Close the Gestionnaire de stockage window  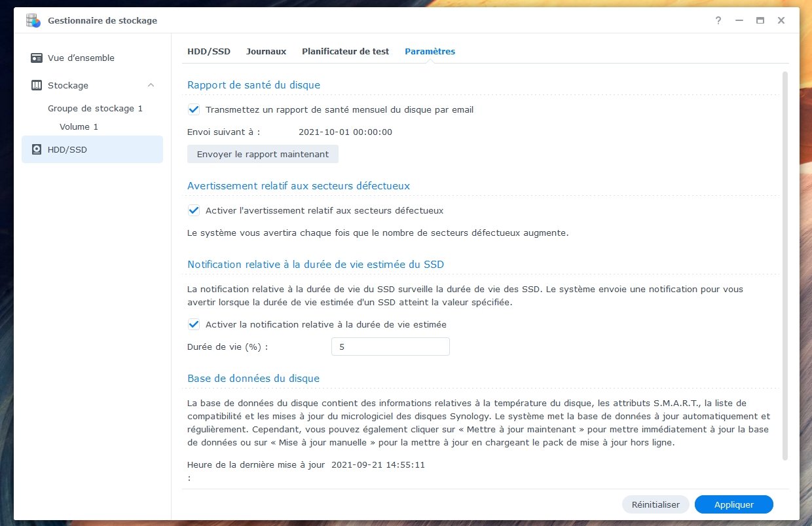781,20
